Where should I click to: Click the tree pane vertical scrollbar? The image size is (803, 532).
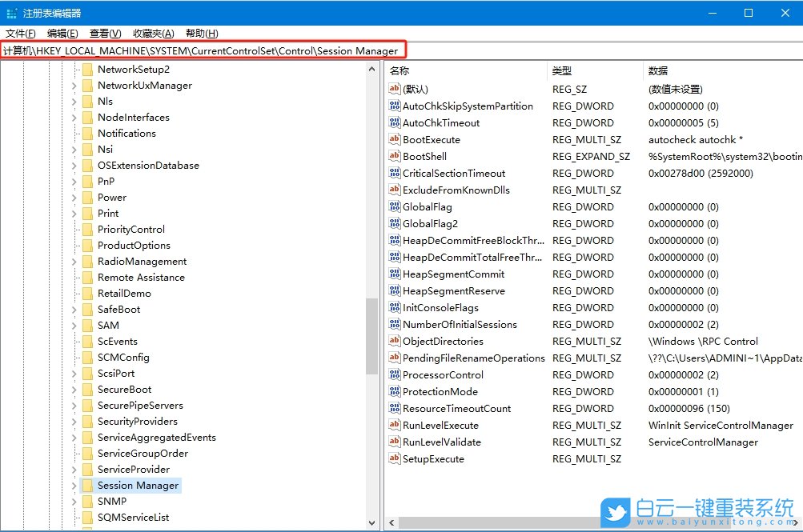pyautogui.click(x=371, y=336)
